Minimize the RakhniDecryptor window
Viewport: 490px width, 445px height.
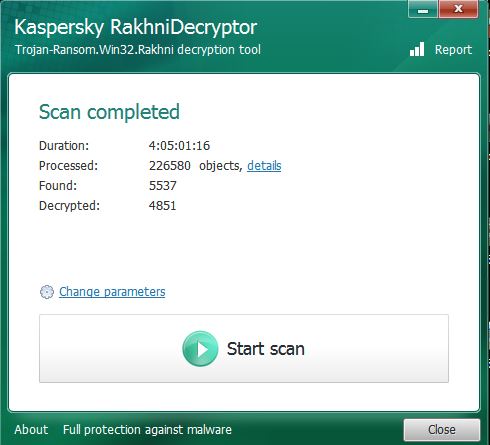click(423, 9)
